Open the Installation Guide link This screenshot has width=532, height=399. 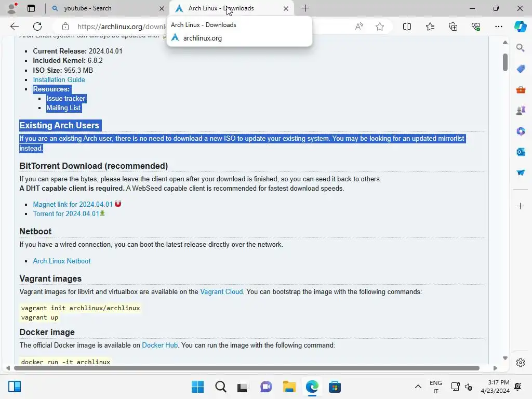click(x=59, y=79)
